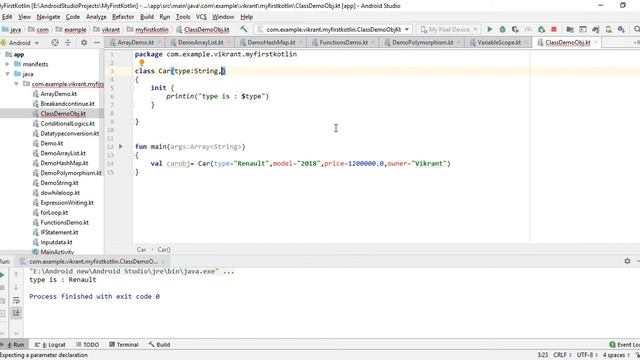Switch to ArrayDemo.kt tab
This screenshot has height=360, width=640.
135,42
